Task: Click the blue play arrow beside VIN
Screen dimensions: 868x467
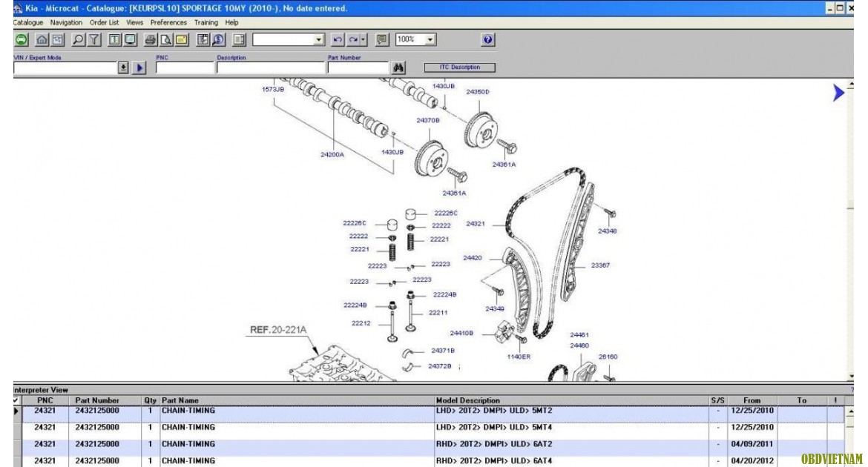Action: pos(139,67)
